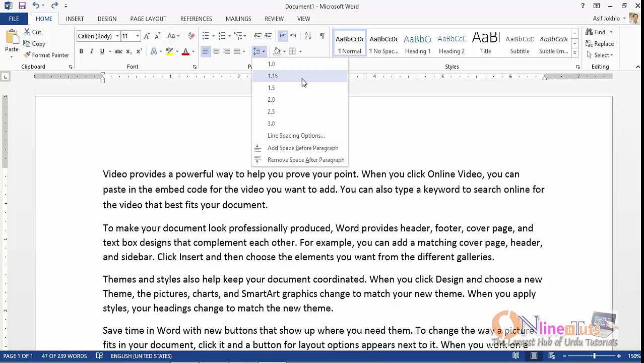Click the Cut command
This screenshot has width=644, height=363.
pos(32,32)
